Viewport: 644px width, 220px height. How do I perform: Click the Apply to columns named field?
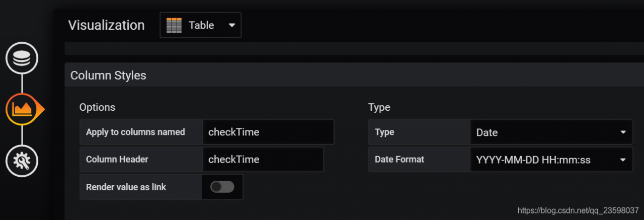click(268, 132)
